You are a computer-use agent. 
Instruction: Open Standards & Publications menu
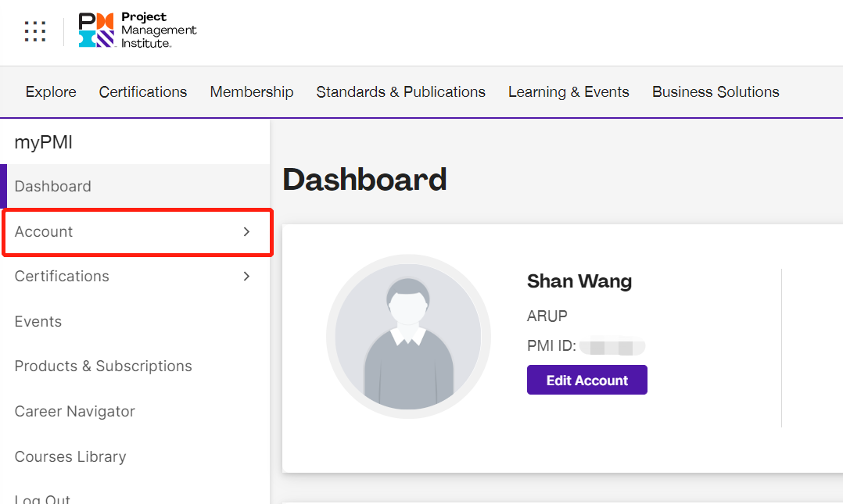click(x=400, y=92)
